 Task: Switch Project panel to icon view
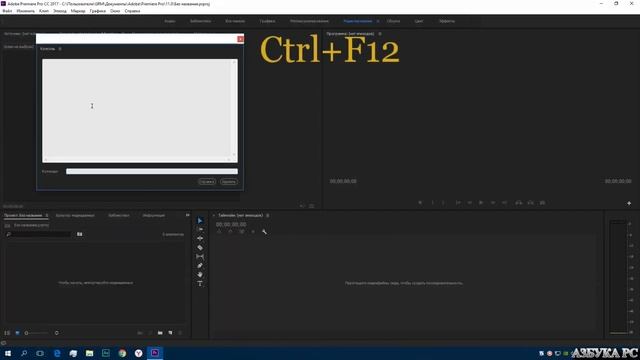[17, 333]
